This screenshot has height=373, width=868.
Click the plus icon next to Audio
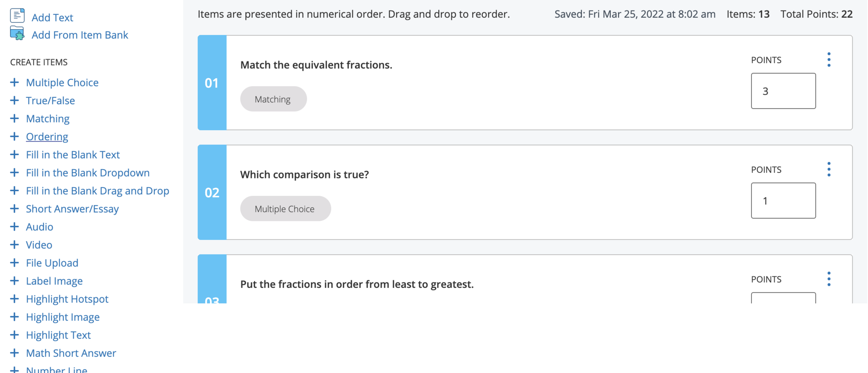tap(14, 227)
